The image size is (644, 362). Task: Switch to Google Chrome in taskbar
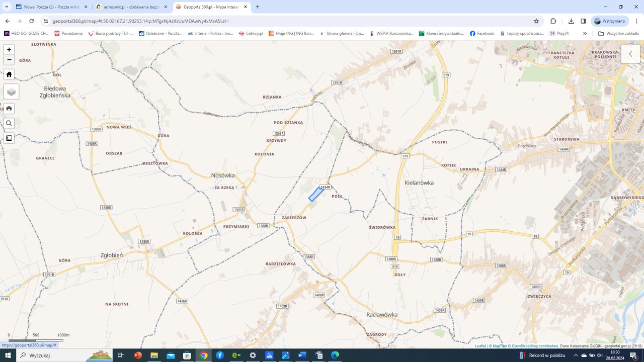pos(203,355)
